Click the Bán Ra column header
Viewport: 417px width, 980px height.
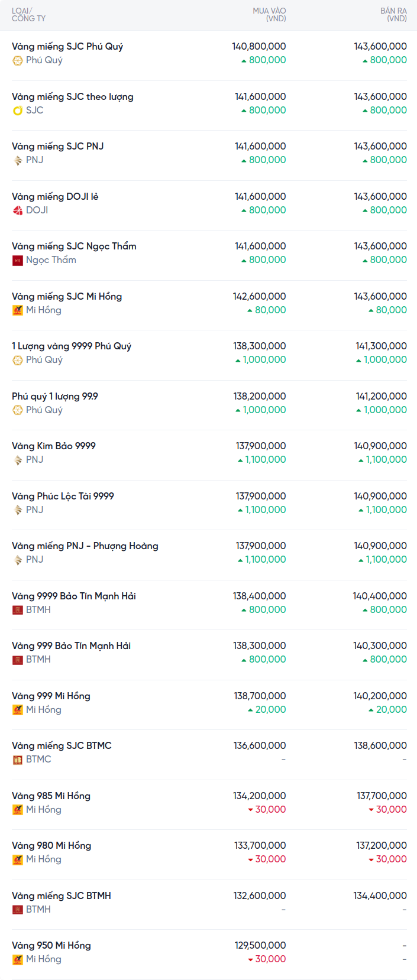click(393, 15)
